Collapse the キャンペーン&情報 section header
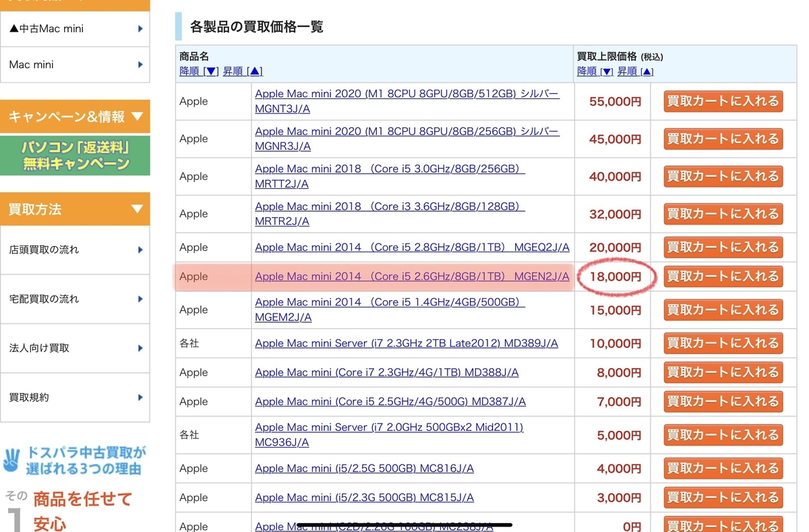Screen dimensions: 809x532 point(75,117)
